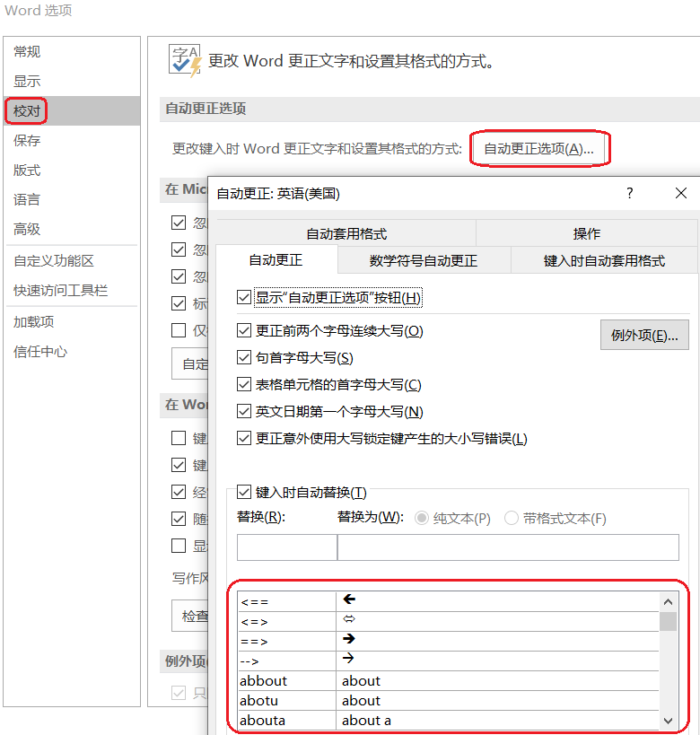Close the 自动更正 dialog
Screen dimensions: 700x735
681,193
